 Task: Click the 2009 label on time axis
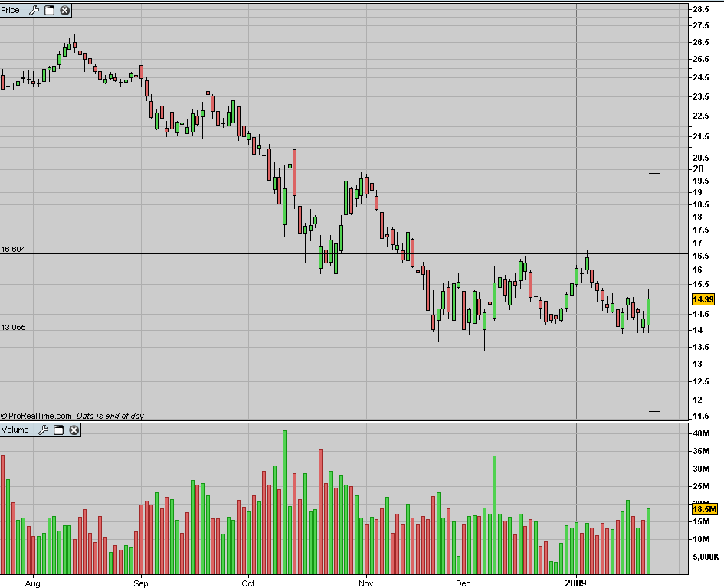click(x=576, y=583)
